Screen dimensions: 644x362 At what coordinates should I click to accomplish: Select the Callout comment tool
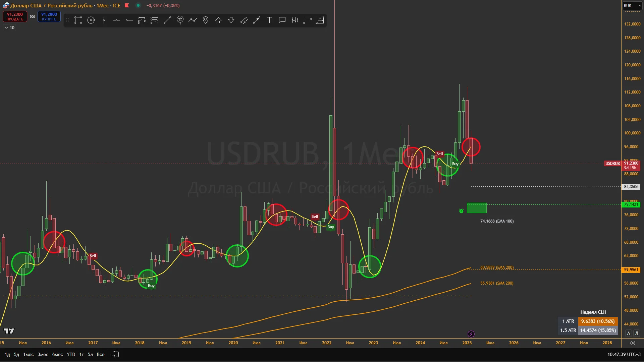click(x=282, y=20)
